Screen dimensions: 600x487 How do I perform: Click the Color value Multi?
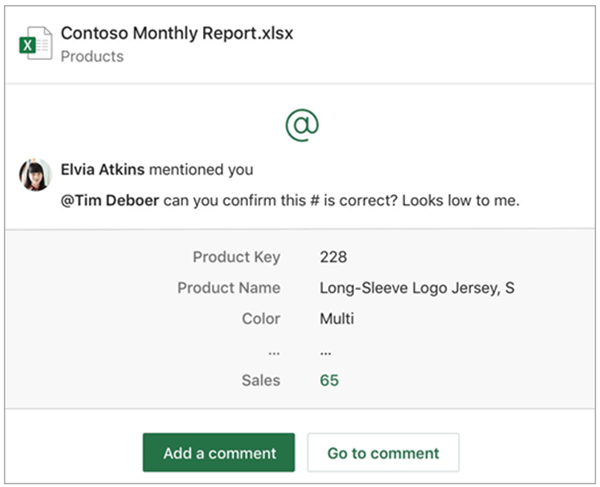tap(337, 319)
